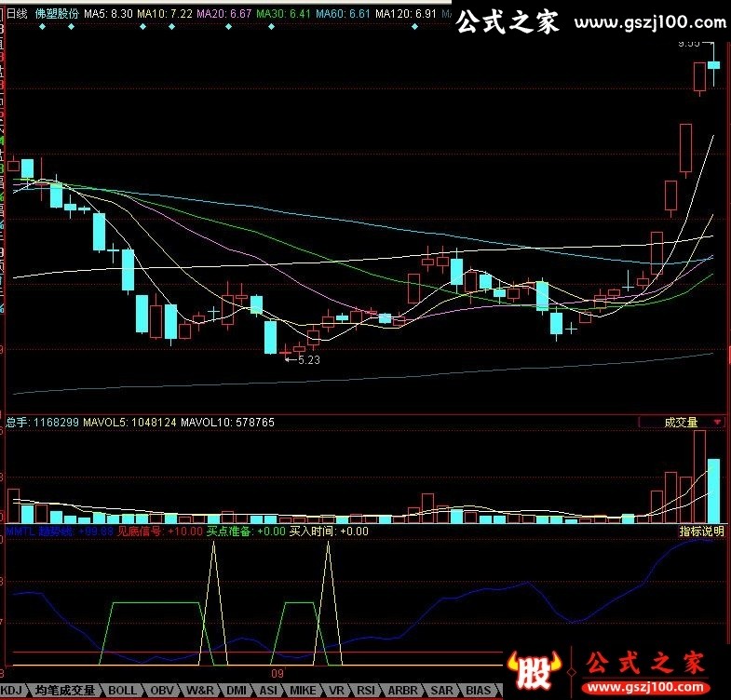
Task: Click the rightmost cyan diamond info marker
Action: point(415,27)
